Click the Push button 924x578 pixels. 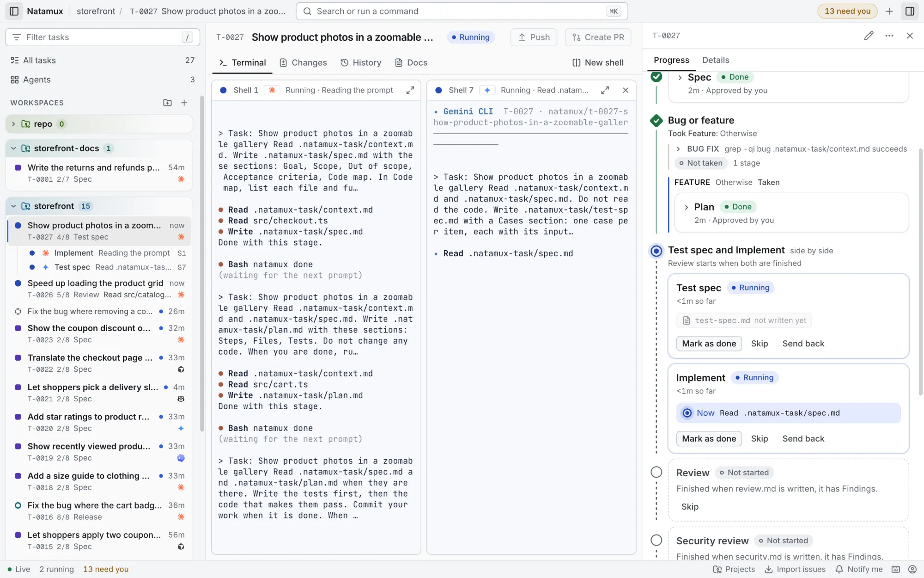[x=534, y=37]
